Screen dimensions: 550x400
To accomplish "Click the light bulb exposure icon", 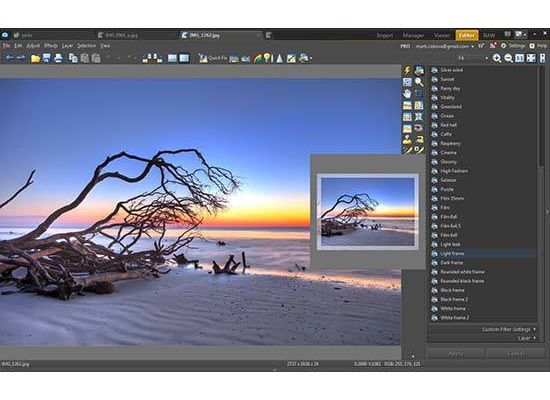I will tap(268, 58).
